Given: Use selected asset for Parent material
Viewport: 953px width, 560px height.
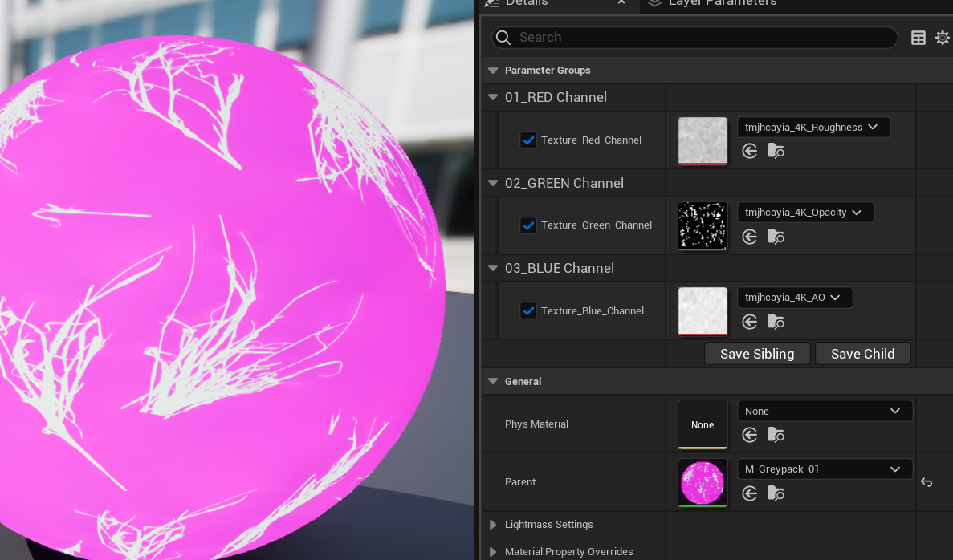Looking at the screenshot, I should pos(749,493).
